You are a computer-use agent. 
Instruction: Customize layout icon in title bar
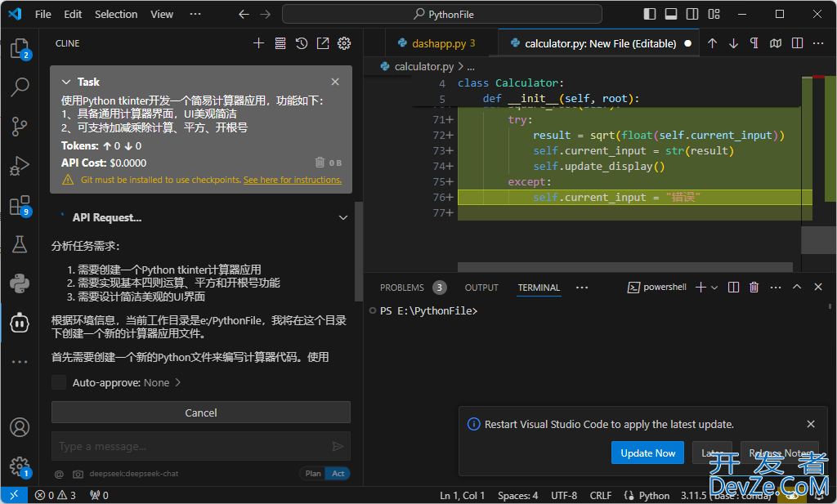click(714, 14)
